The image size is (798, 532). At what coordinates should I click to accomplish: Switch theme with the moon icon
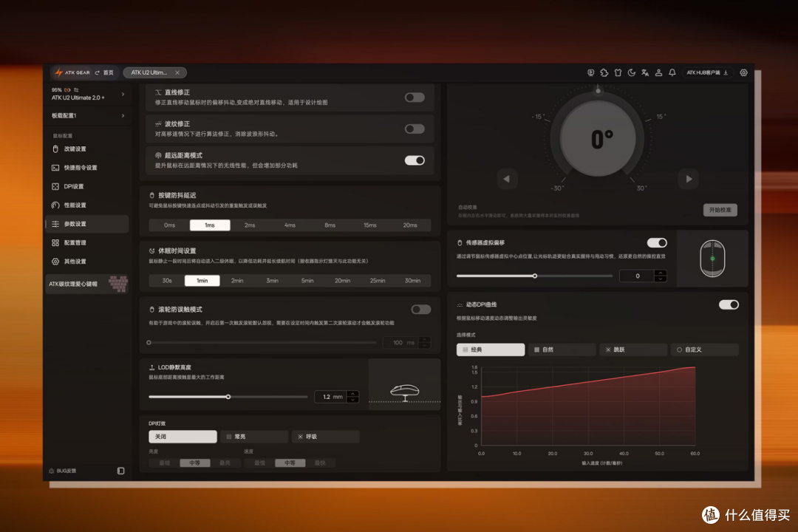pyautogui.click(x=632, y=73)
